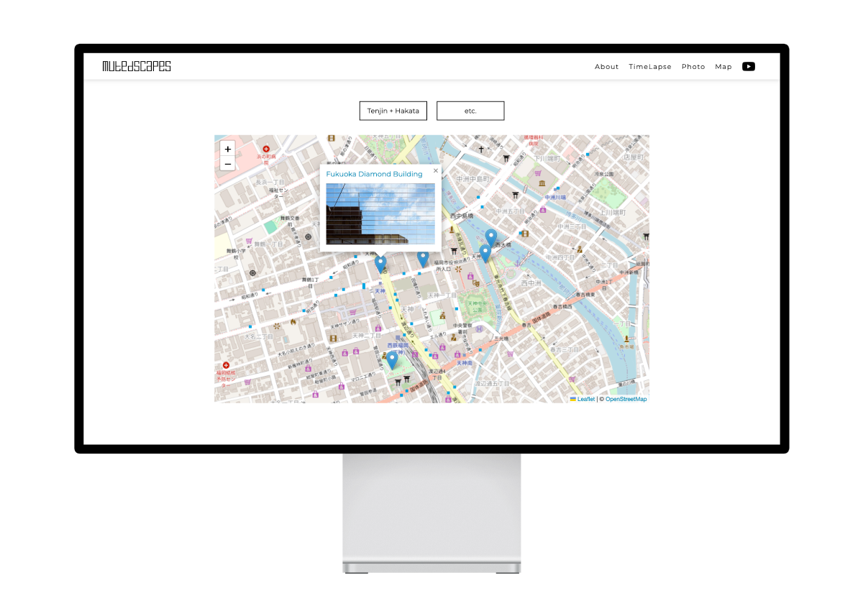This screenshot has width=863, height=616.
Task: Click the map pin directly beneath the popup
Action: (x=380, y=264)
